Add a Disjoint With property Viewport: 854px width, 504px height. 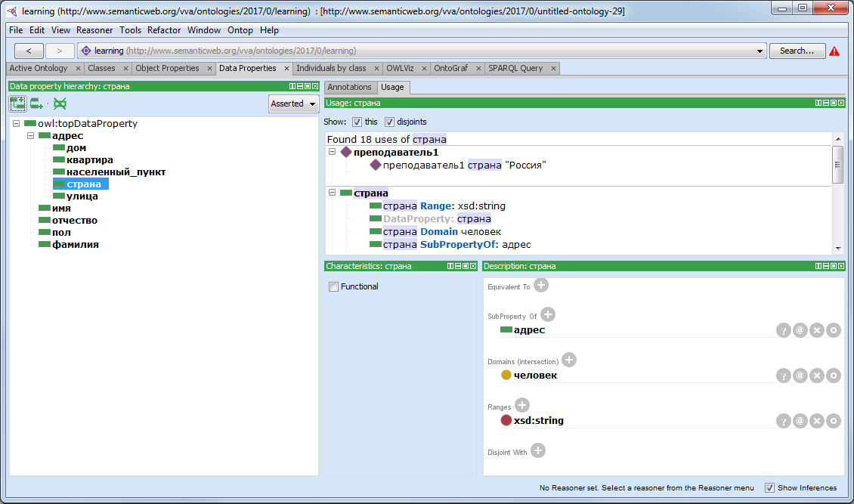click(x=537, y=451)
